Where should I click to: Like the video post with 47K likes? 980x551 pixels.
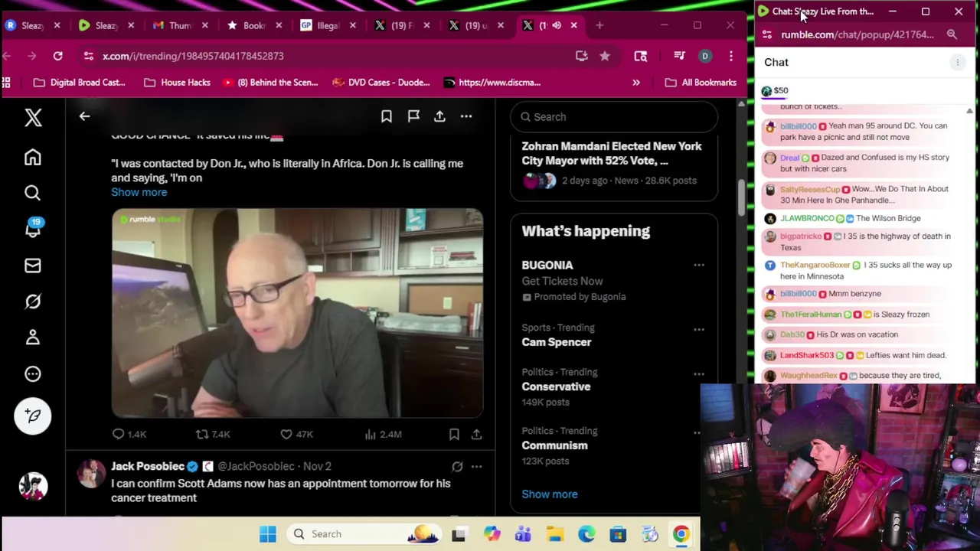coord(296,434)
